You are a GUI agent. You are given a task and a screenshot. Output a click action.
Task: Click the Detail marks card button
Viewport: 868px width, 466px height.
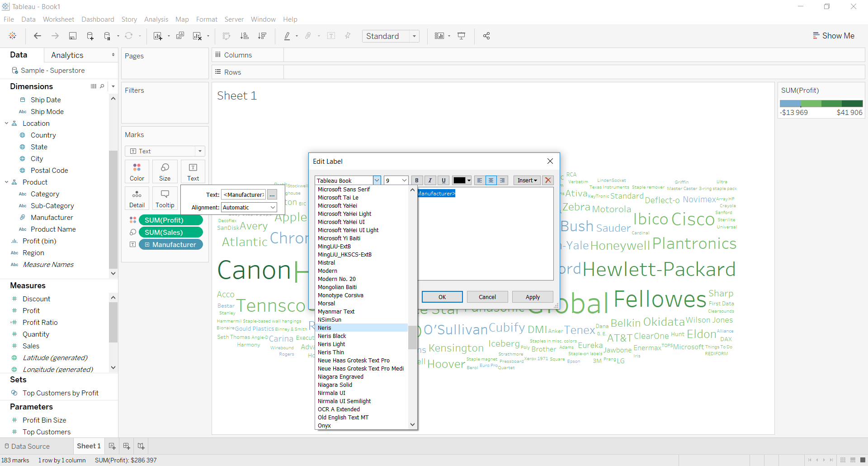pos(137,198)
